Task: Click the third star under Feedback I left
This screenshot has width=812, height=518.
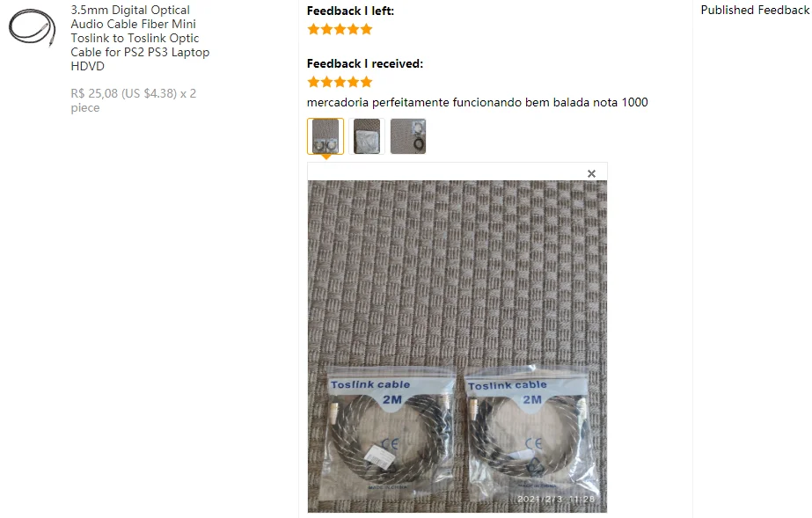Action: point(340,29)
